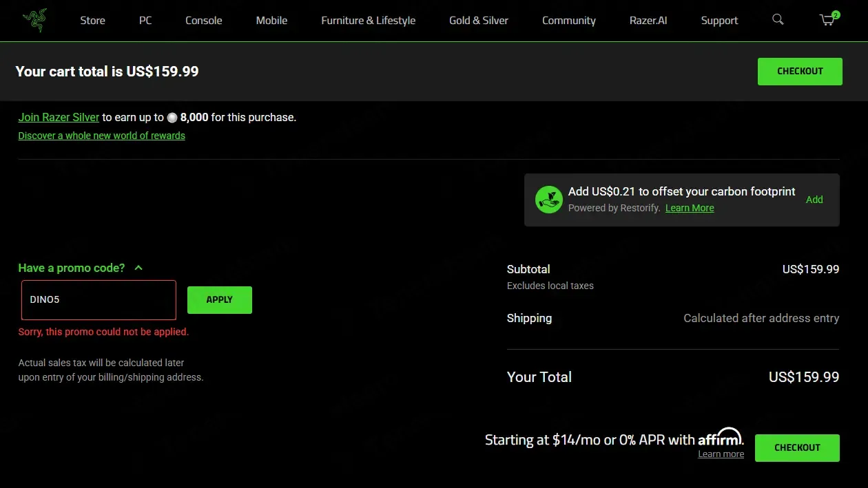Viewport: 868px width, 488px height.
Task: Click the 'Have a promo code?' label
Action: [x=72, y=268]
